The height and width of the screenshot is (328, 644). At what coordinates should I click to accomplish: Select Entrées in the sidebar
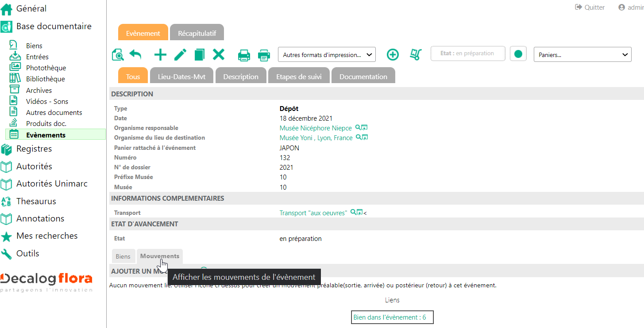click(37, 57)
